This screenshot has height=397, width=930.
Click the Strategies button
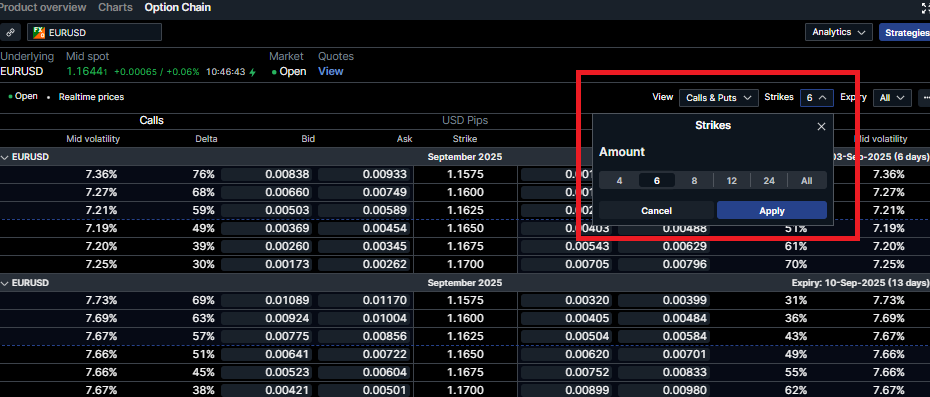pos(904,32)
